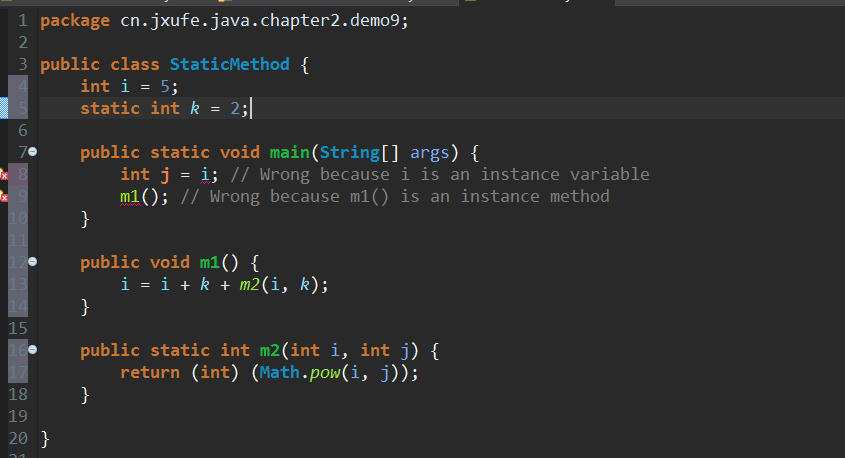Image resolution: width=845 pixels, height=458 pixels.
Task: Click the variable 'j' declared on line 8
Action: click(x=165, y=175)
